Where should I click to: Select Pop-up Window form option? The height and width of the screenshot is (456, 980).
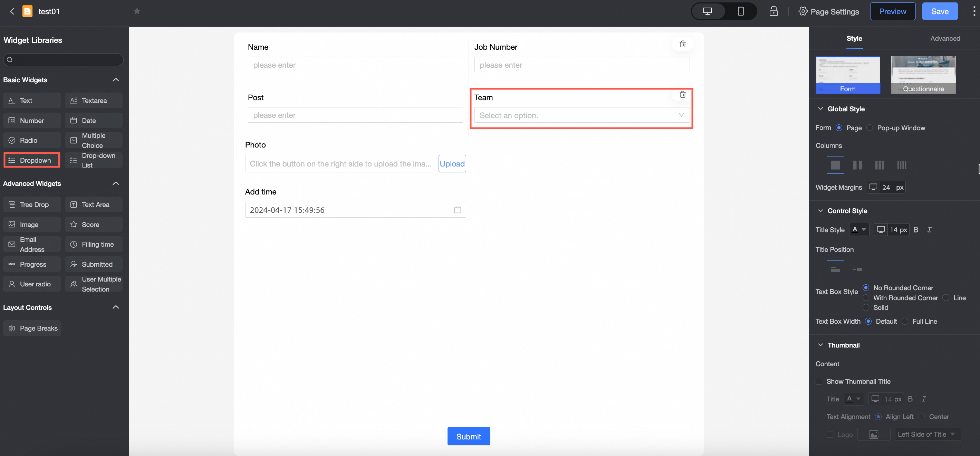(x=870, y=128)
